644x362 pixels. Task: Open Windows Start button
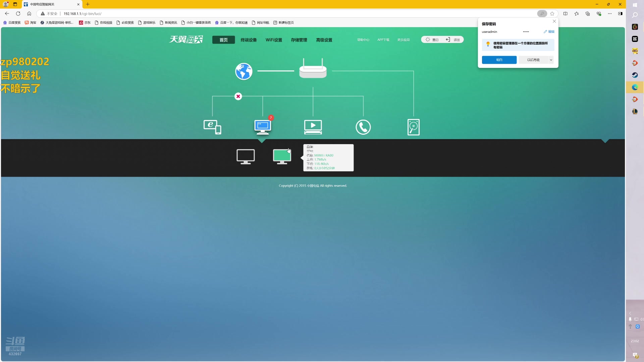point(635,5)
